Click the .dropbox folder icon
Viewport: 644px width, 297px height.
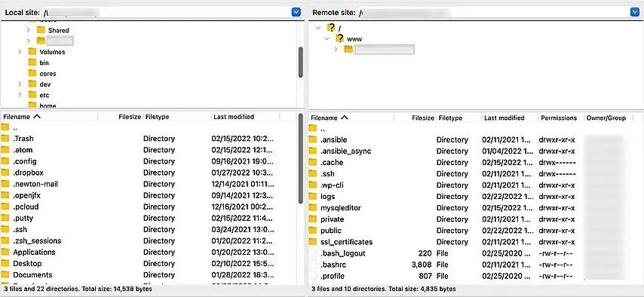pyautogui.click(x=5, y=173)
